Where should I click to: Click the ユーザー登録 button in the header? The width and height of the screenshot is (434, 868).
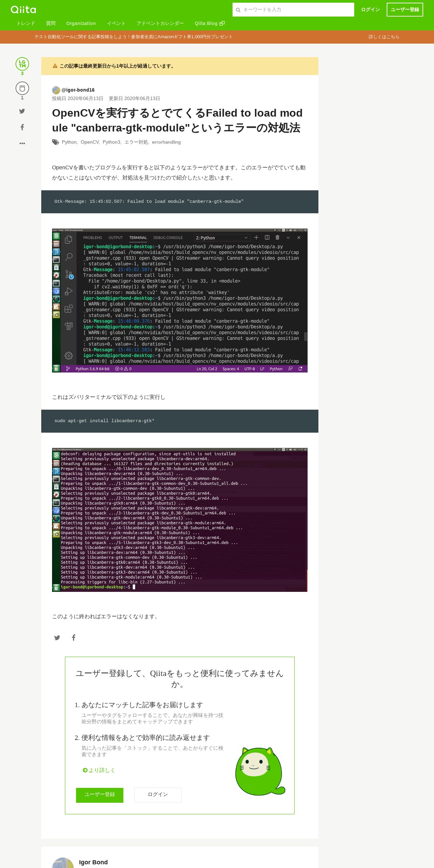click(405, 9)
